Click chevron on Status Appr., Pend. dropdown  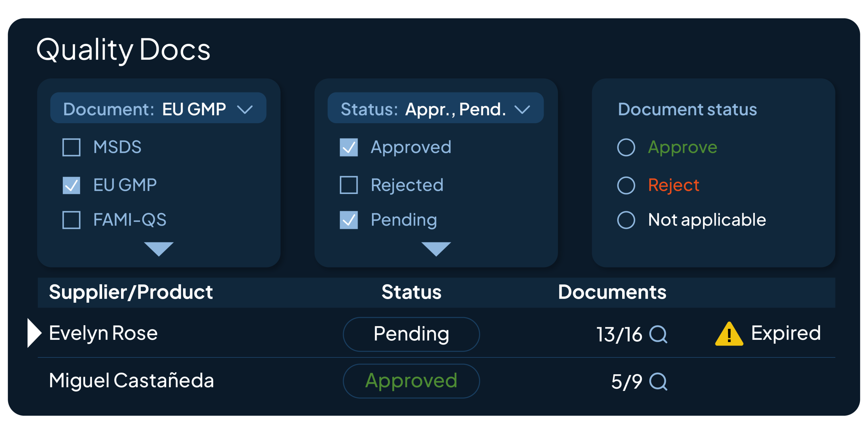[x=522, y=110]
